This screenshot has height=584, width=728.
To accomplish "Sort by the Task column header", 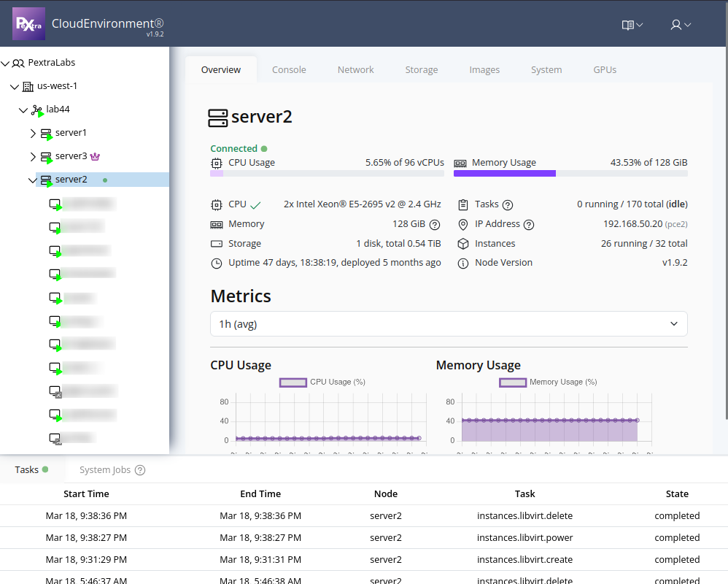I will tap(524, 494).
